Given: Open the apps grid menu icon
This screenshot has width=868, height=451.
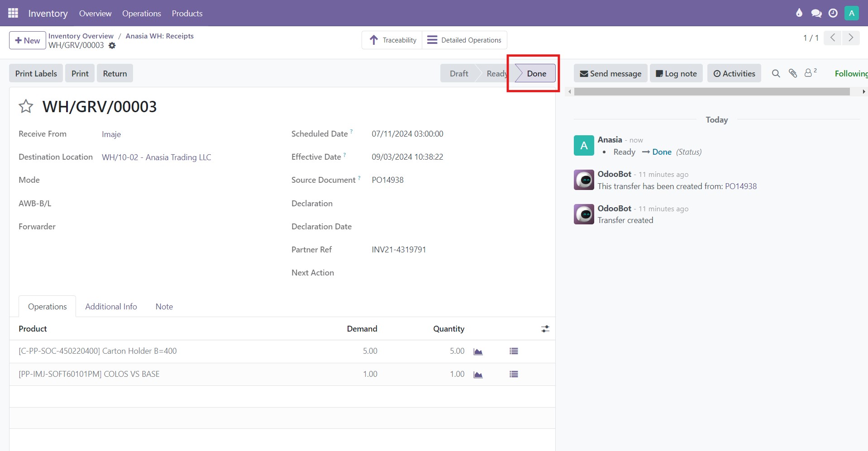Looking at the screenshot, I should [13, 13].
